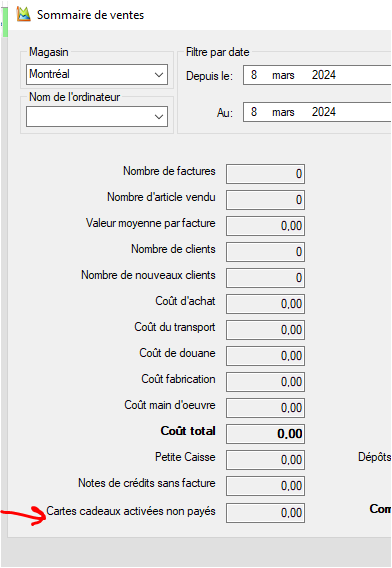Click the Coût d'achat value field
The height and width of the screenshot is (568, 392).
click(x=265, y=304)
